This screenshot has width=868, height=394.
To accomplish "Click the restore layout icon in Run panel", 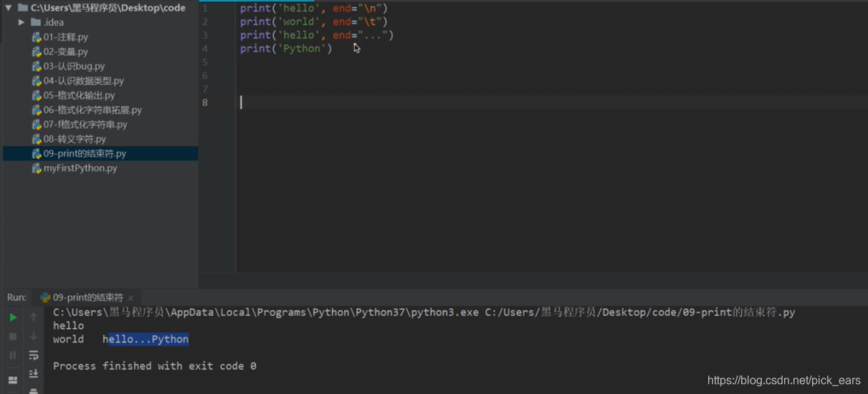I will coord(13,380).
